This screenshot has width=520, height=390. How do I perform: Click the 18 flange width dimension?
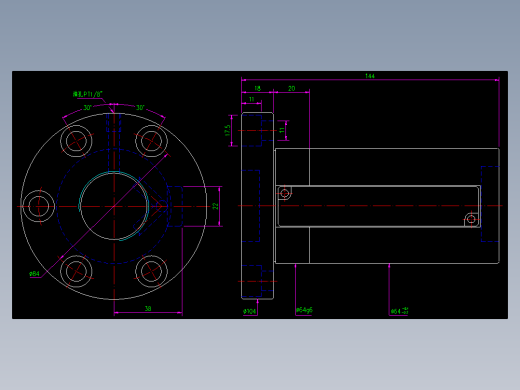(x=257, y=88)
